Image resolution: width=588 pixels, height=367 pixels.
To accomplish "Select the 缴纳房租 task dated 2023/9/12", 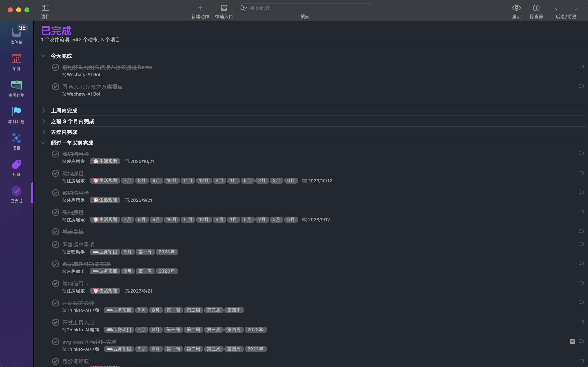I will 73,212.
